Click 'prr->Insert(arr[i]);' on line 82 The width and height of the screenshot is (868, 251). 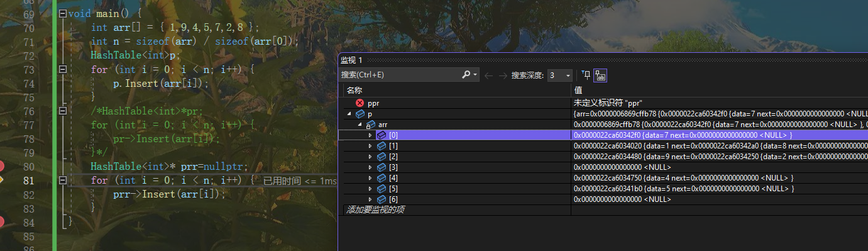pyautogui.click(x=169, y=194)
